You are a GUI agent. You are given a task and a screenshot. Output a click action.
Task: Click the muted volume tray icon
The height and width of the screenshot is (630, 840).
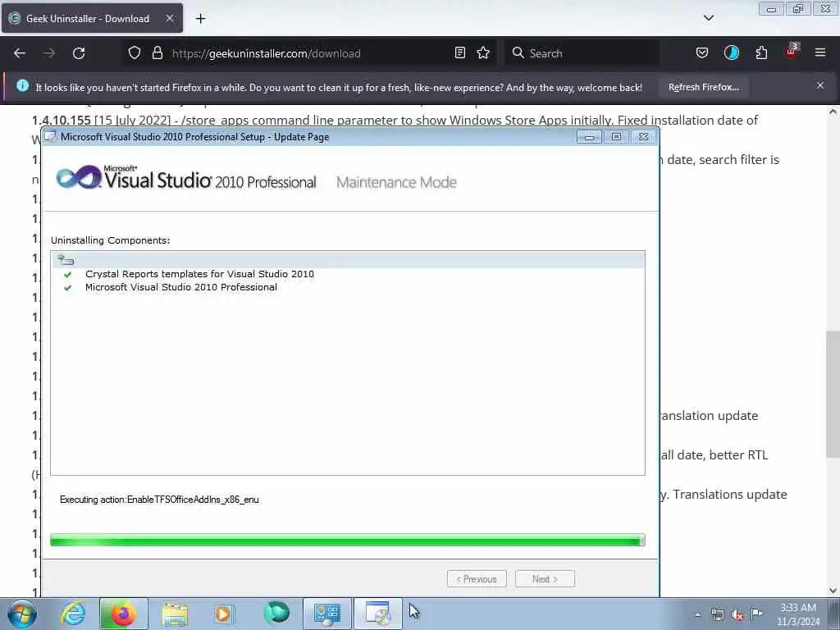(x=737, y=615)
